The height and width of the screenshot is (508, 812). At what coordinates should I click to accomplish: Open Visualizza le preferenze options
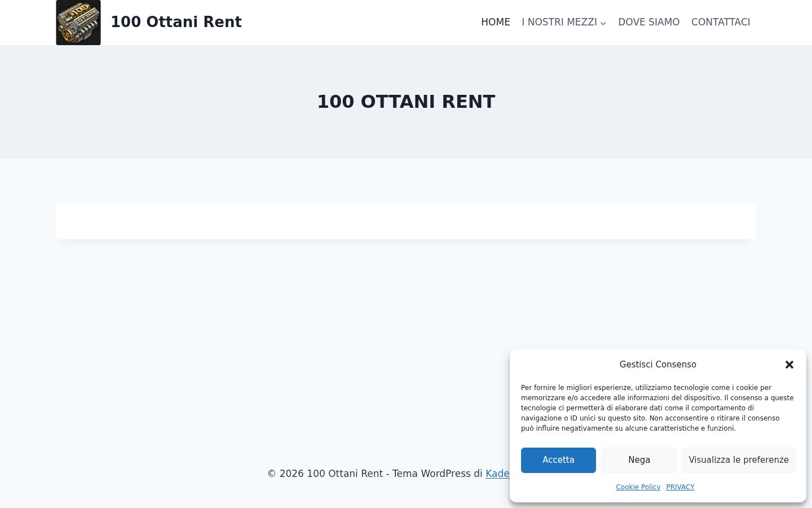(x=738, y=460)
